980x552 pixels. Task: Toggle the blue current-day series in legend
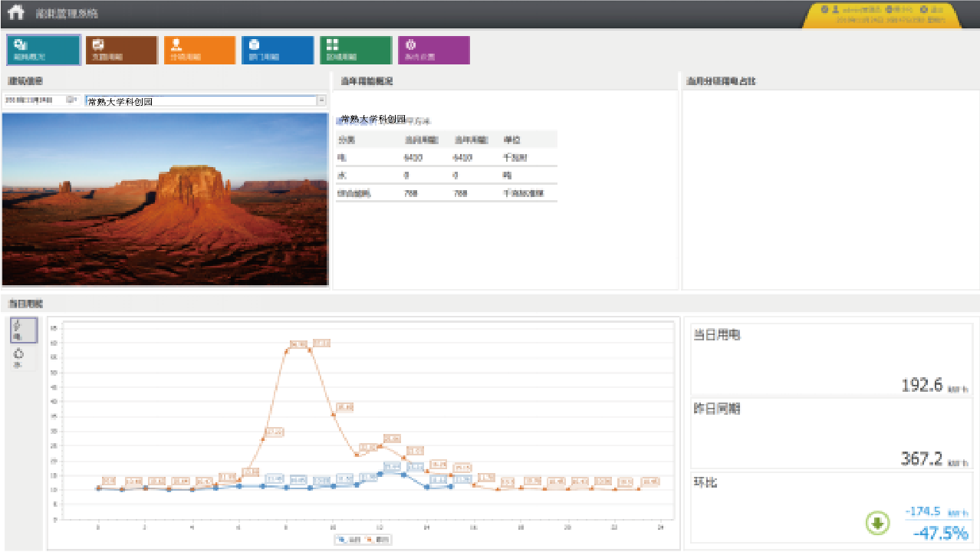click(x=348, y=540)
